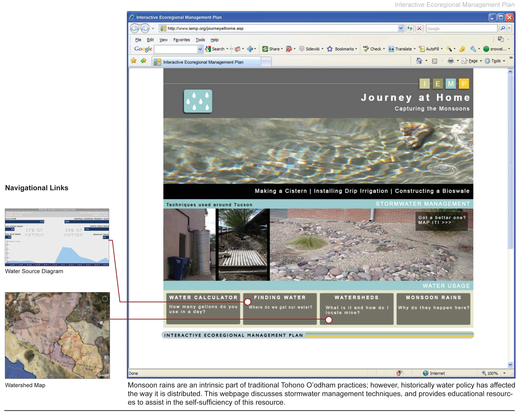This screenshot has height=412, width=532.
Task: Open the Google toolbar search box dropdown
Action: tap(200, 49)
